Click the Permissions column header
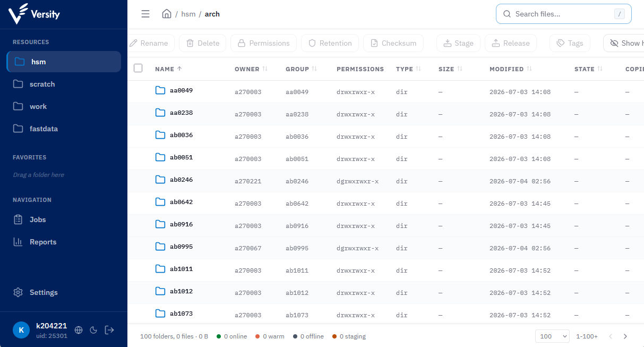 pos(360,69)
